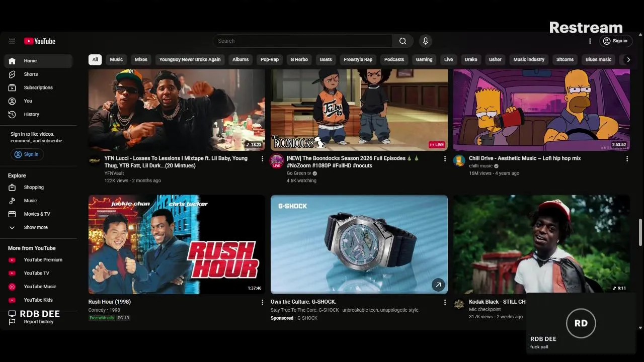Open options menu for Rush Hour movie
The image size is (644, 362).
262,302
